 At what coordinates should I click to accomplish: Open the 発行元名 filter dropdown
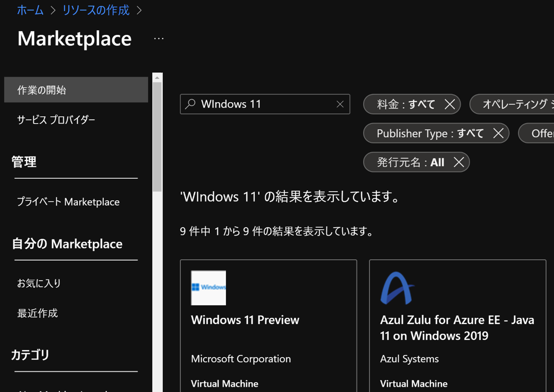[409, 162]
